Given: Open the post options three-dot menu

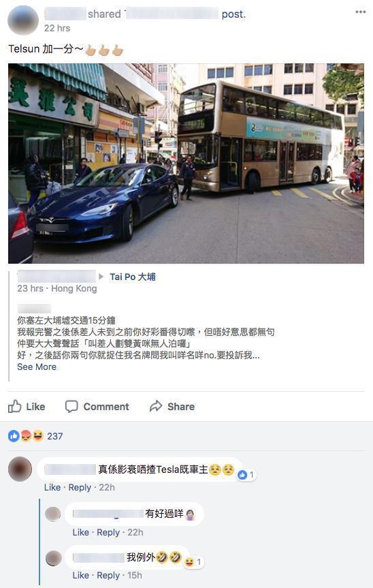Looking at the screenshot, I should pyautogui.click(x=360, y=12).
